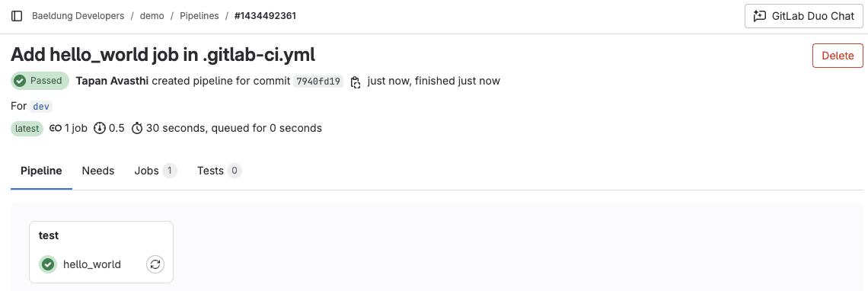Retry hello_world job with refresh icon
This screenshot has width=868, height=291.
point(155,264)
